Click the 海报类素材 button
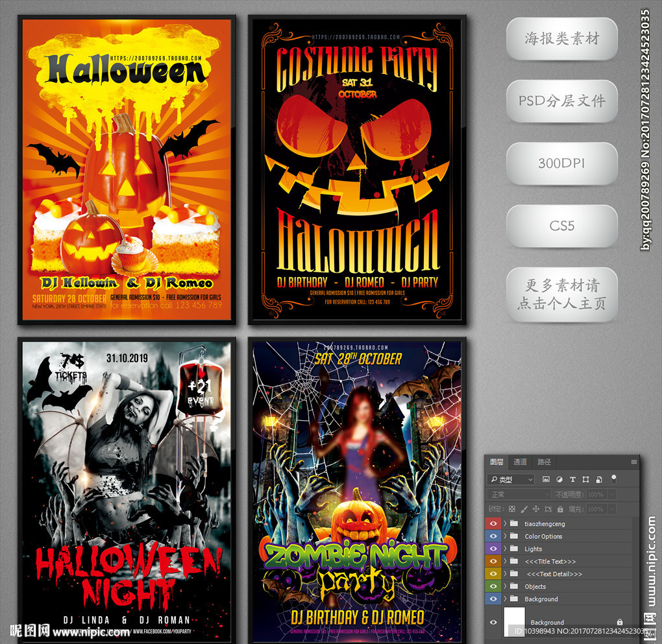The image size is (662, 644). [562, 38]
